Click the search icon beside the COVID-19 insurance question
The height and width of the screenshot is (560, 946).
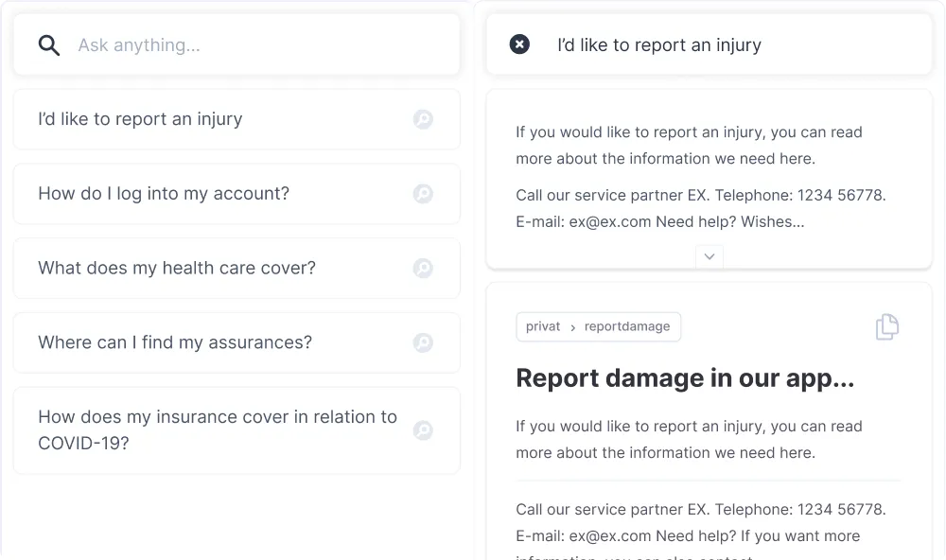point(423,430)
